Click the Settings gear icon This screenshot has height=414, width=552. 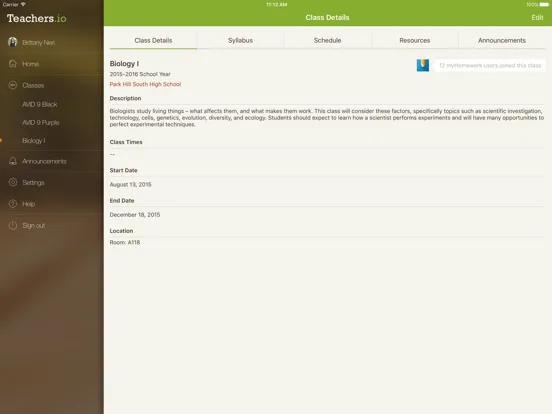point(13,182)
